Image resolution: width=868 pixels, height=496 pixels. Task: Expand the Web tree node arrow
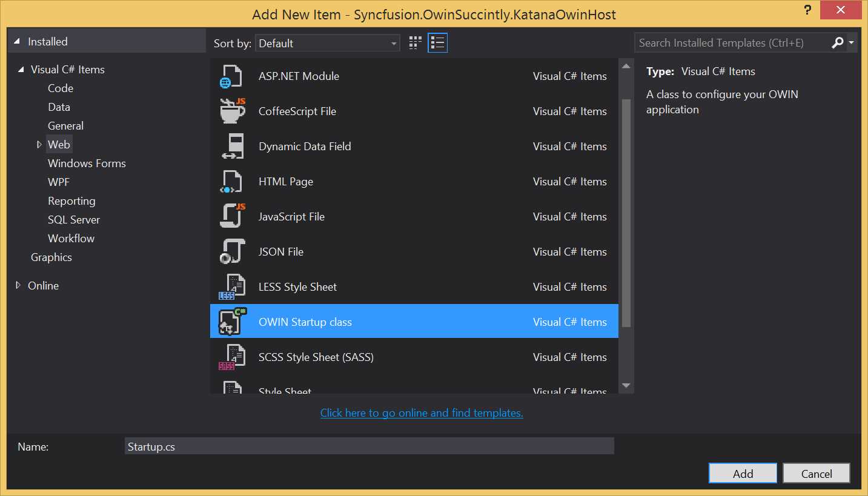point(39,145)
